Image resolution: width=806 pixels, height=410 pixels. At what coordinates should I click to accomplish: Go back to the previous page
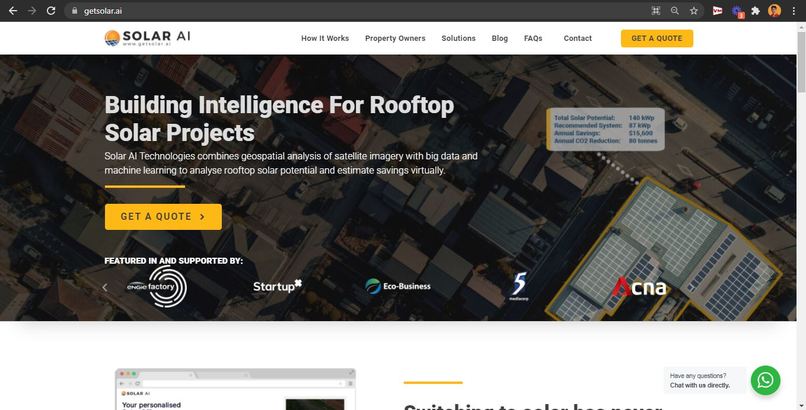click(13, 11)
